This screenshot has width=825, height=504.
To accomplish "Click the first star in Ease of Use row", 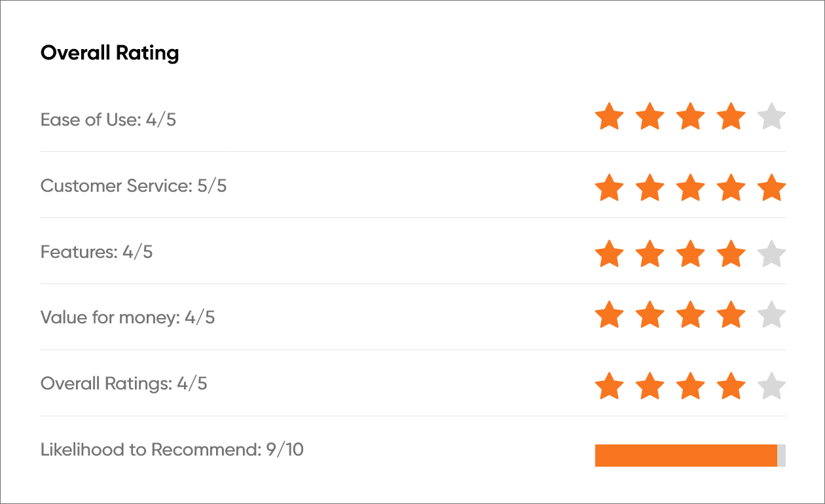I will coord(609,118).
